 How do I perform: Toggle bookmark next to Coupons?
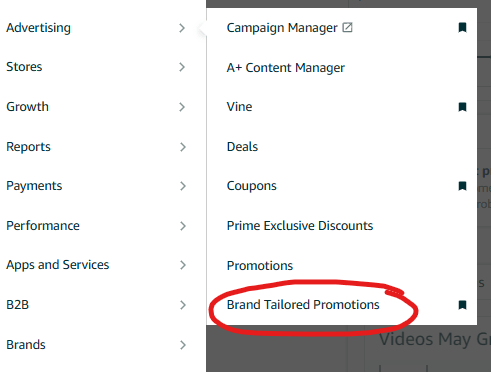[462, 186]
